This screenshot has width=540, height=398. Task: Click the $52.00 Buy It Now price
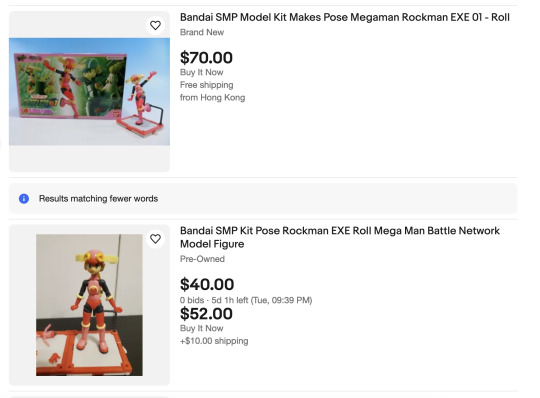tap(206, 314)
